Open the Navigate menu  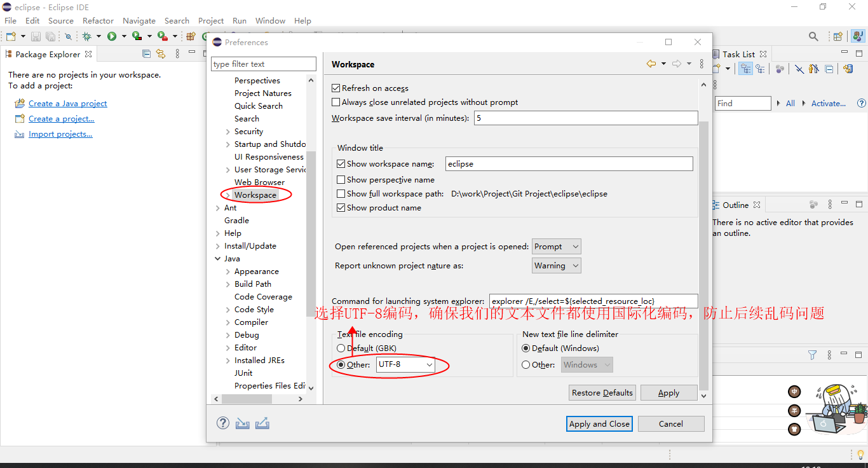coord(139,20)
